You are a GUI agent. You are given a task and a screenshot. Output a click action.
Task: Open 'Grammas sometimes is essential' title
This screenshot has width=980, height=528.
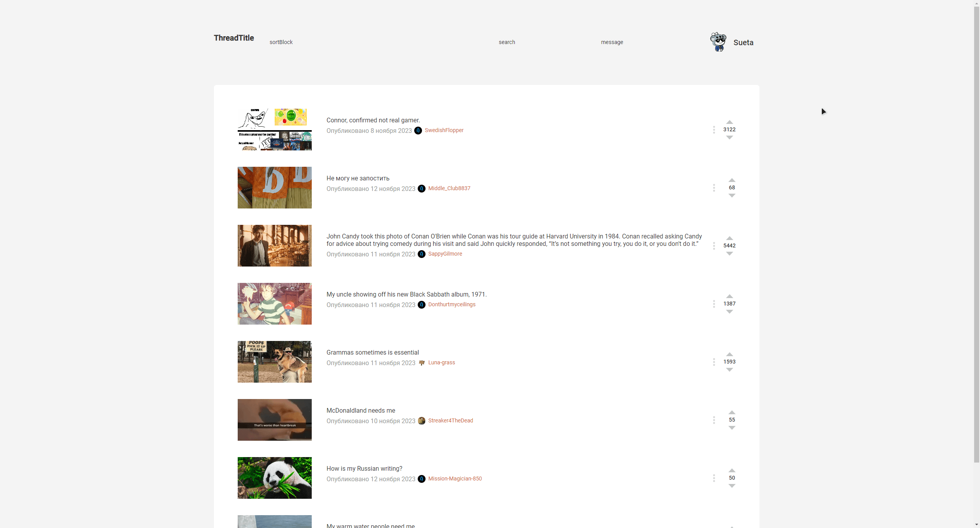click(x=373, y=352)
